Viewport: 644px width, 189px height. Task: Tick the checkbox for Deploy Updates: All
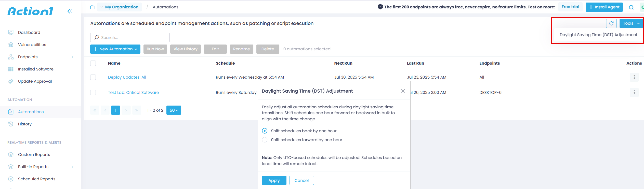[93, 77]
